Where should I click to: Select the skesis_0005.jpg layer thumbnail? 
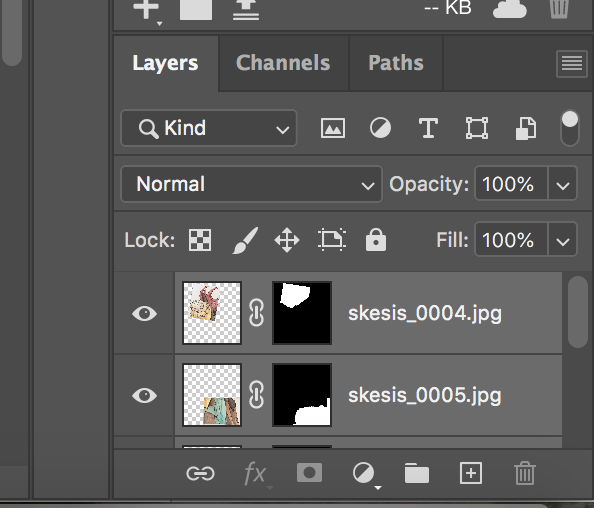(212, 395)
